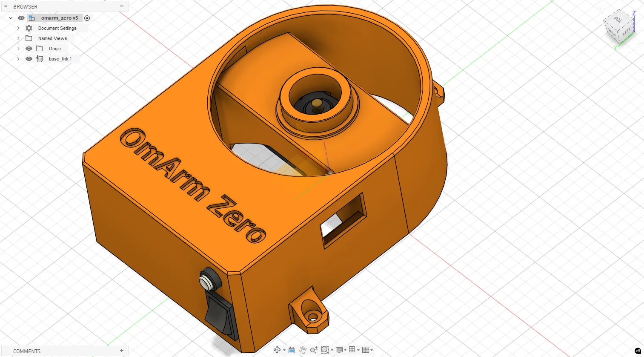Hide omarm_zero v5 using its eye icon
644x357 pixels.
coord(21,18)
